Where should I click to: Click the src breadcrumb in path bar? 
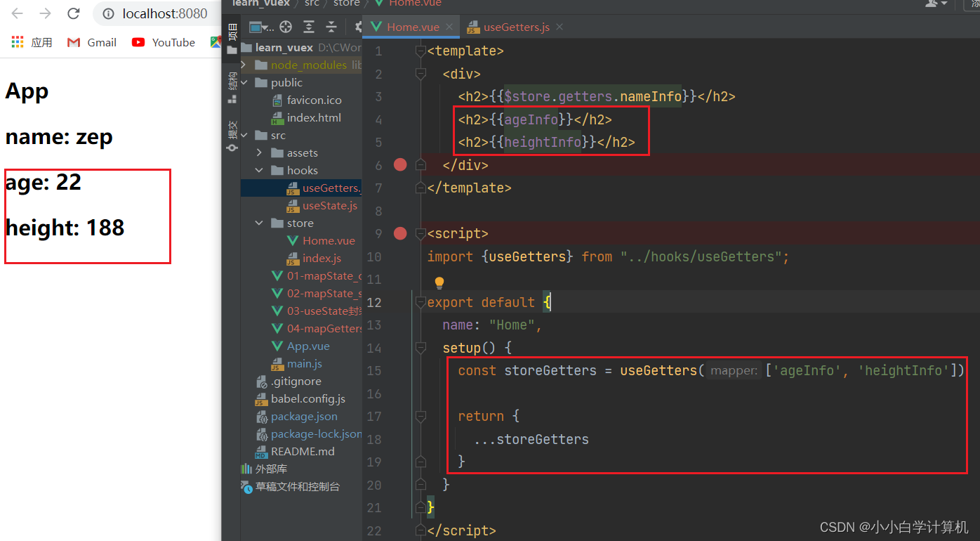tap(312, 3)
